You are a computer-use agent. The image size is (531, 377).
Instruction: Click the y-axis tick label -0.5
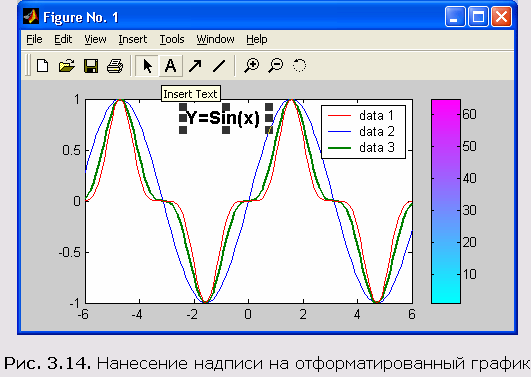coord(69,252)
